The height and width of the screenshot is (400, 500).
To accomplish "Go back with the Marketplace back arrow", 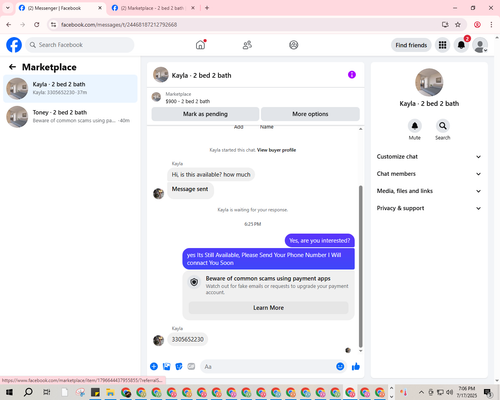I will coord(12,67).
